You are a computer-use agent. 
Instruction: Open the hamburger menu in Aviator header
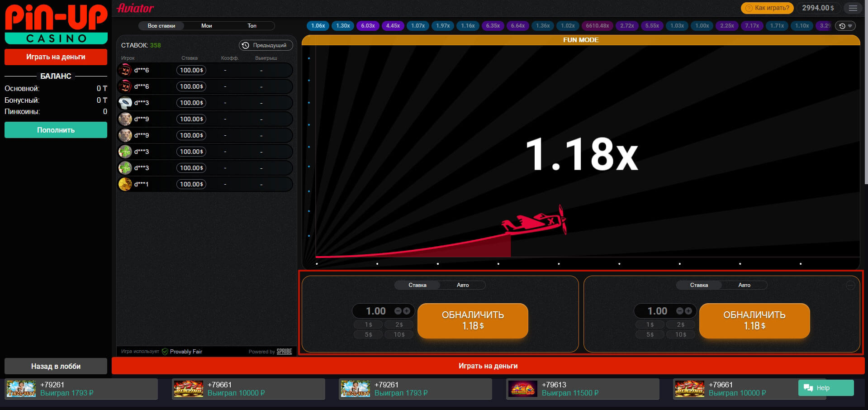click(x=853, y=8)
